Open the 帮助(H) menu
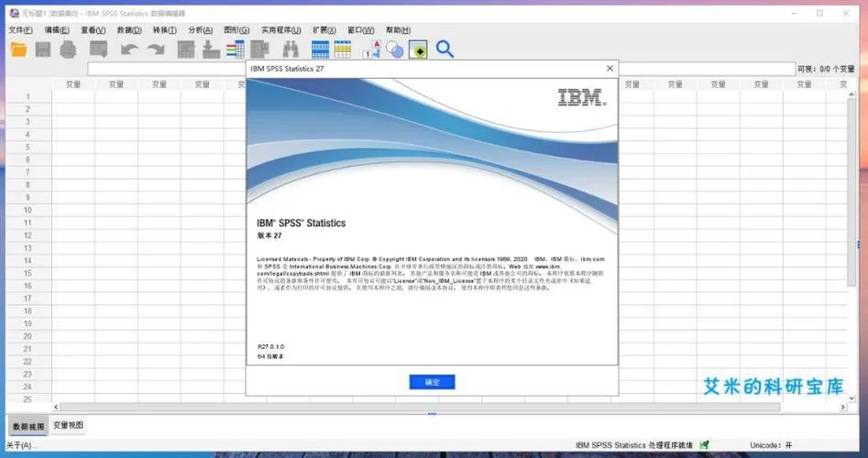 [x=398, y=30]
